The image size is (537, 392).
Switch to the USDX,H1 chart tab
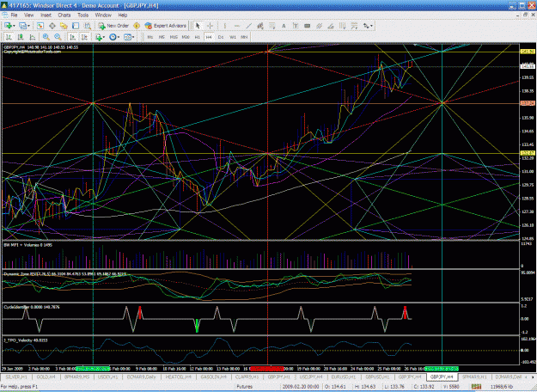coord(107,377)
